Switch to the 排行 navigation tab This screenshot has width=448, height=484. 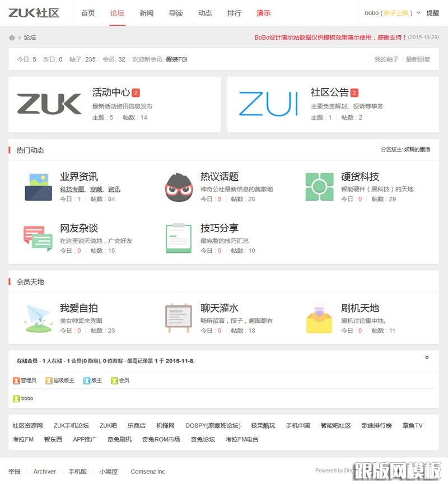click(x=235, y=13)
